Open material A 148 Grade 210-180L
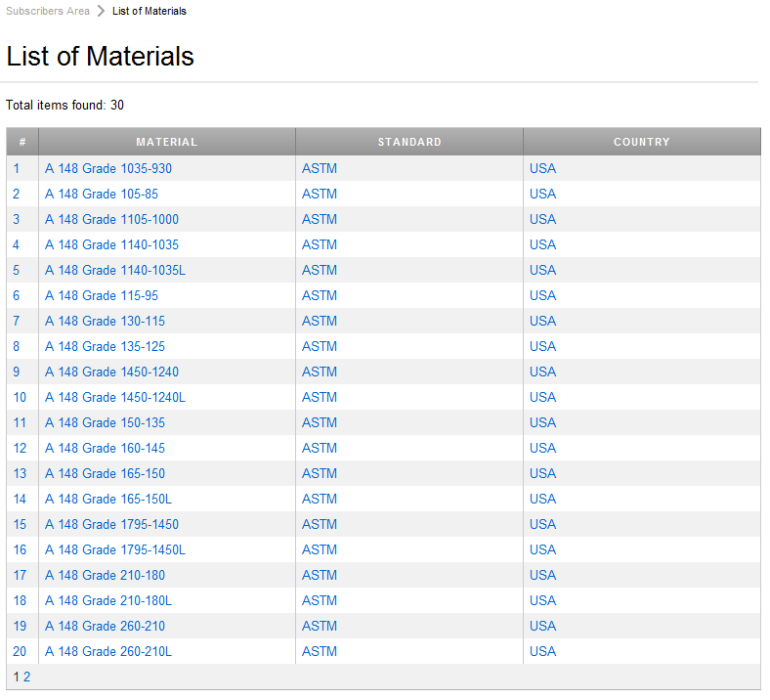 click(108, 601)
